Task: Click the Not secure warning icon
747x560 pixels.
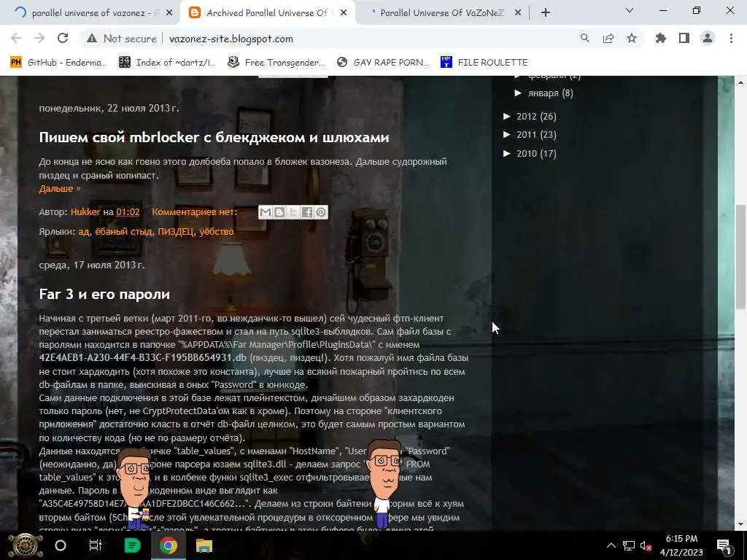Action: pyautogui.click(x=92, y=39)
